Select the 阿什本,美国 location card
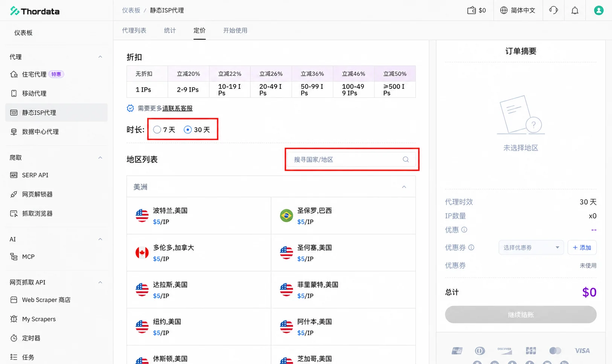The width and height of the screenshot is (612, 364). coord(343,327)
